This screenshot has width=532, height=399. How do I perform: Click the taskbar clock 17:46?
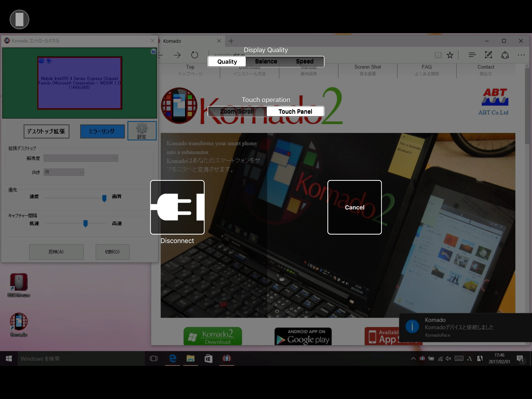coord(499,358)
